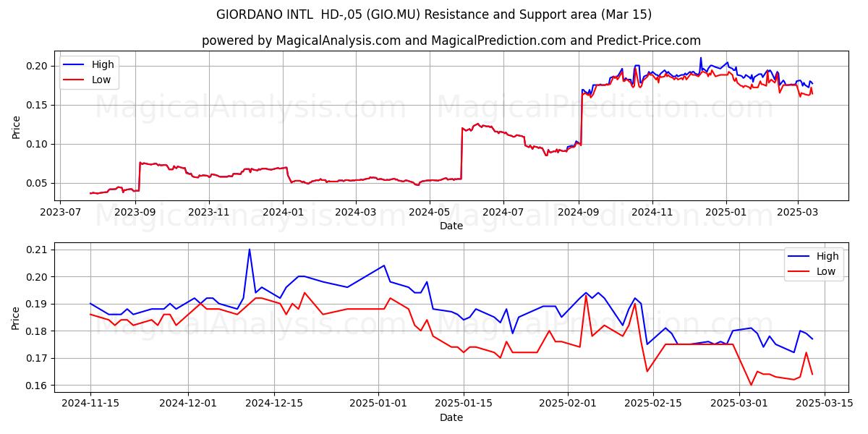Click the 2025-01-15 tick label

coord(464,404)
